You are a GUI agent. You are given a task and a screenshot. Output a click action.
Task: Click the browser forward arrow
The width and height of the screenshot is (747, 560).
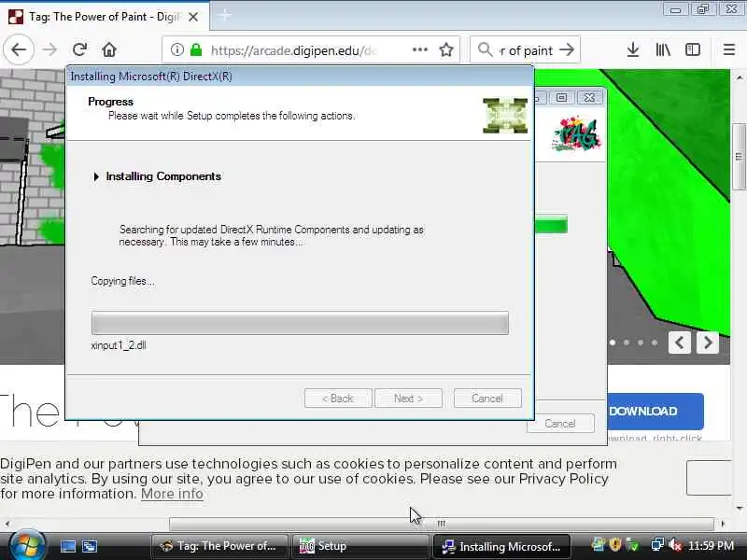[x=49, y=49]
